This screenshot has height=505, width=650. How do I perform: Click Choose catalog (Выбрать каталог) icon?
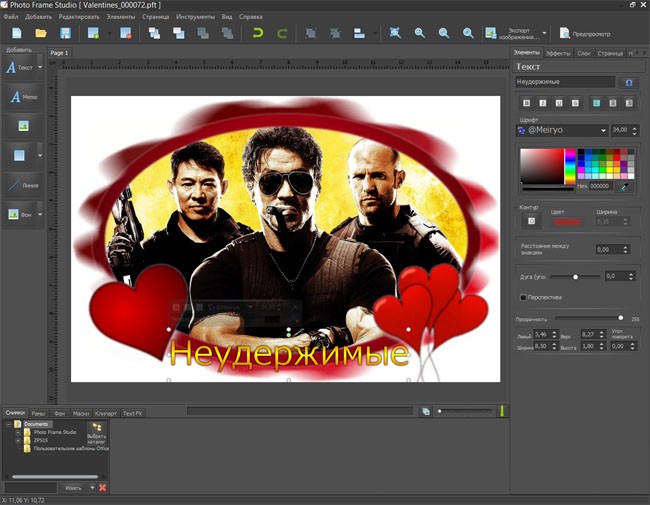pyautogui.click(x=97, y=433)
